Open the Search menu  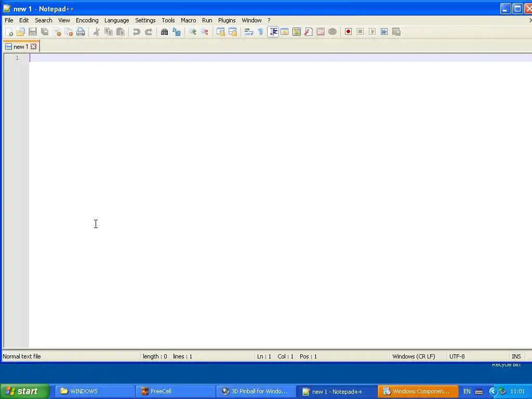(44, 20)
